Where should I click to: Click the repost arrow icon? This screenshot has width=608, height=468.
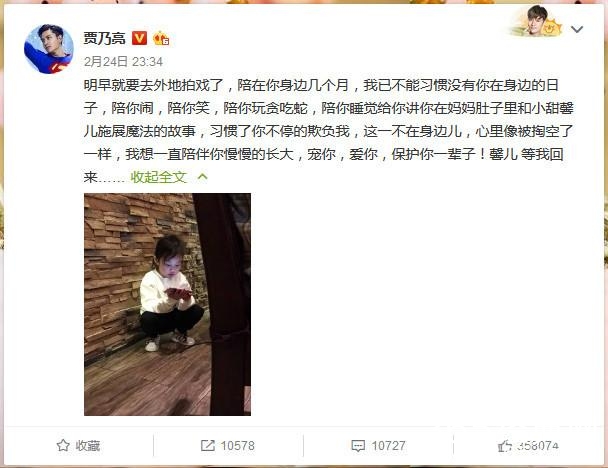[207, 446]
